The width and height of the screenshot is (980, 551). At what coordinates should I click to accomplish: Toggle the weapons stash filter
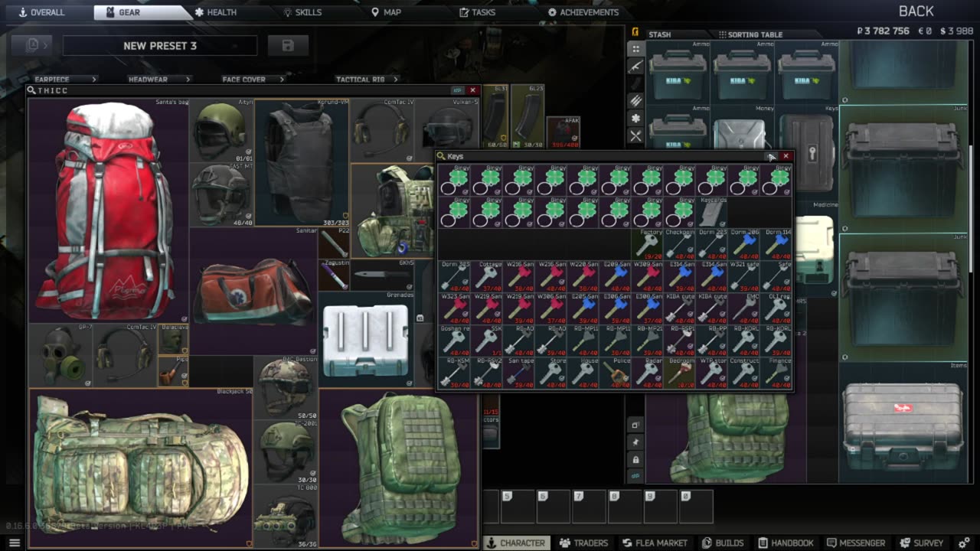click(635, 67)
